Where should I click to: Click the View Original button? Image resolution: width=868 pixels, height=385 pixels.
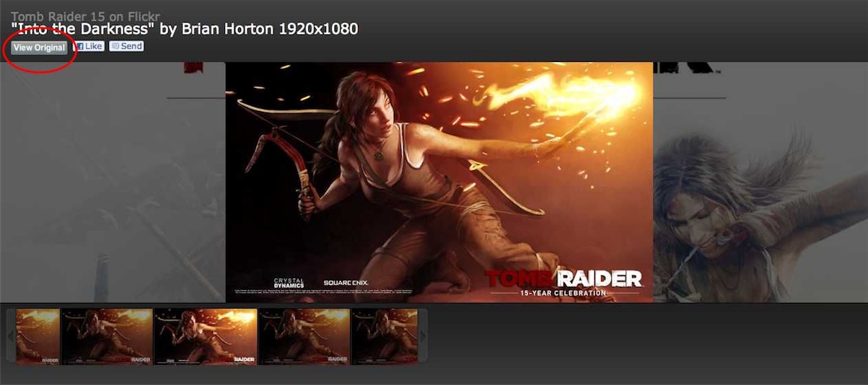[39, 48]
